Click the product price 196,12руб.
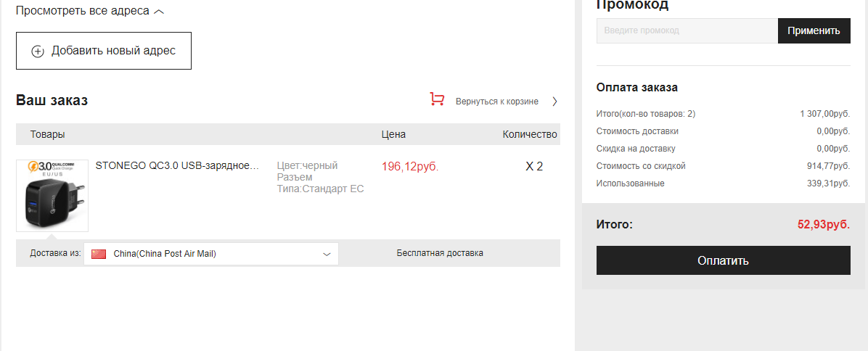Viewport: 868px width, 351px height. click(409, 166)
